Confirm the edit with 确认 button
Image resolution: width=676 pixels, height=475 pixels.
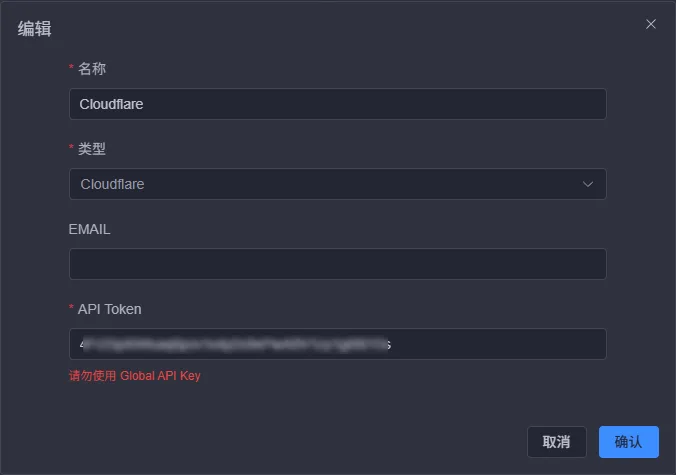pos(628,442)
